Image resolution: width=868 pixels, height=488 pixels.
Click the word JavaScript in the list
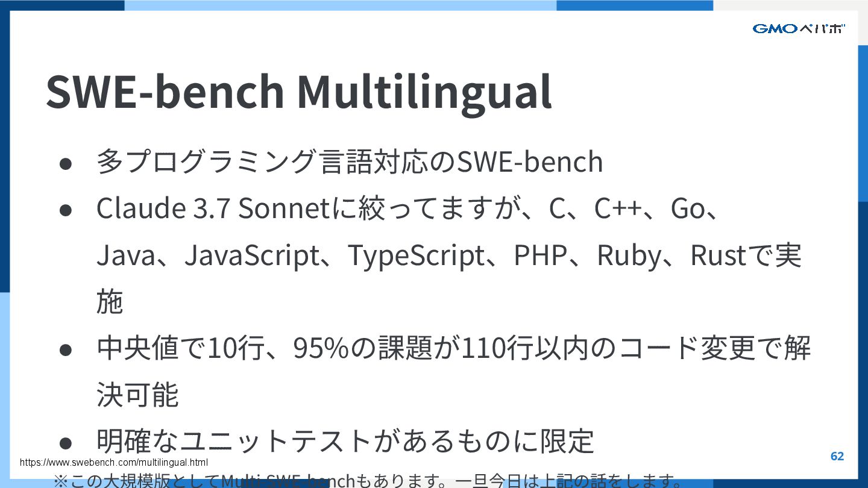251,255
